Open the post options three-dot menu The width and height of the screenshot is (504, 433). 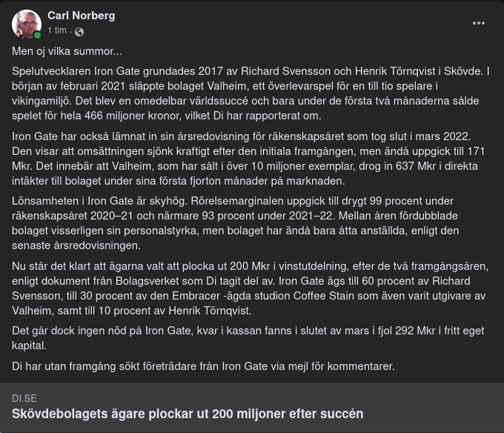point(479,23)
